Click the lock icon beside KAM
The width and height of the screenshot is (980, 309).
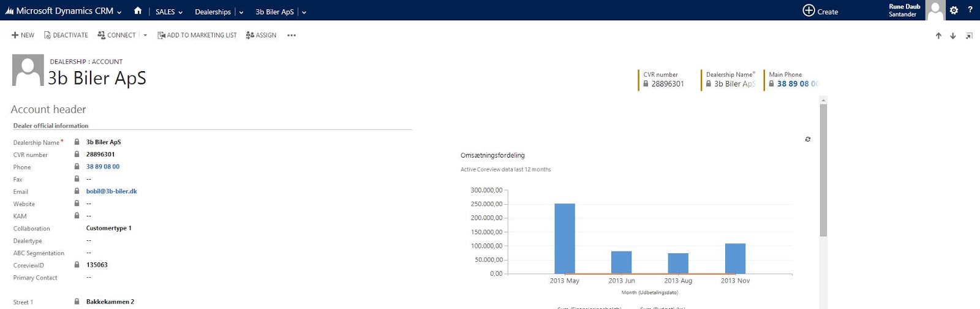click(77, 215)
